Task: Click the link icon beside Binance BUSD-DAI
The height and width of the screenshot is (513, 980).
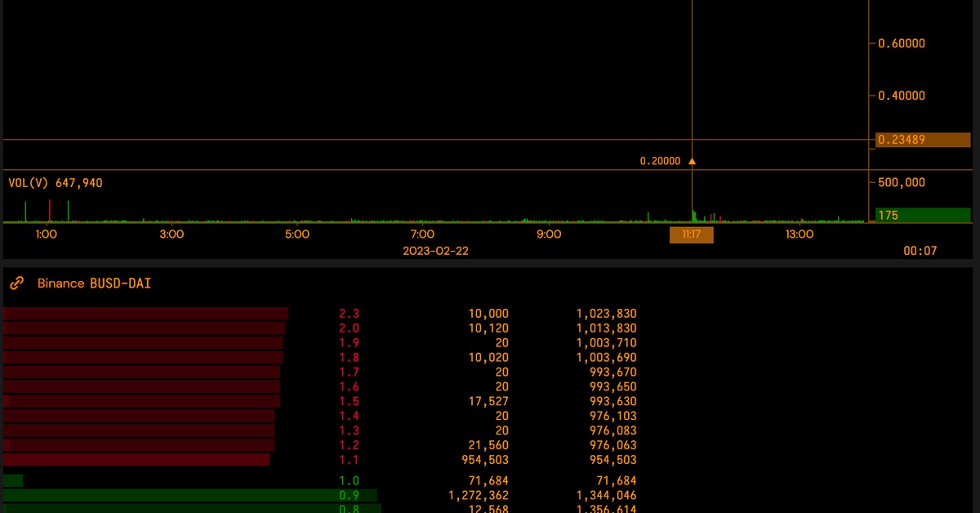Action: 16,283
